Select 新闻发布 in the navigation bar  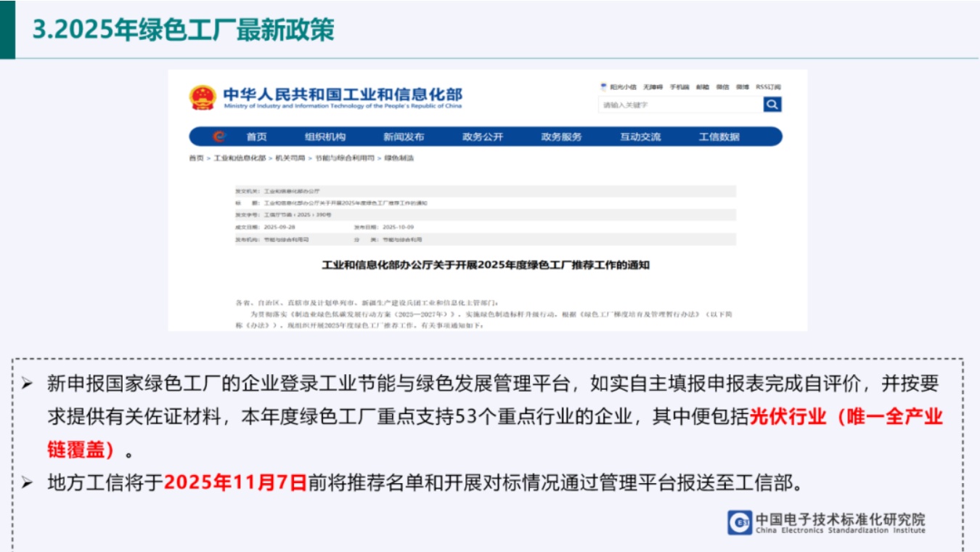coord(404,137)
